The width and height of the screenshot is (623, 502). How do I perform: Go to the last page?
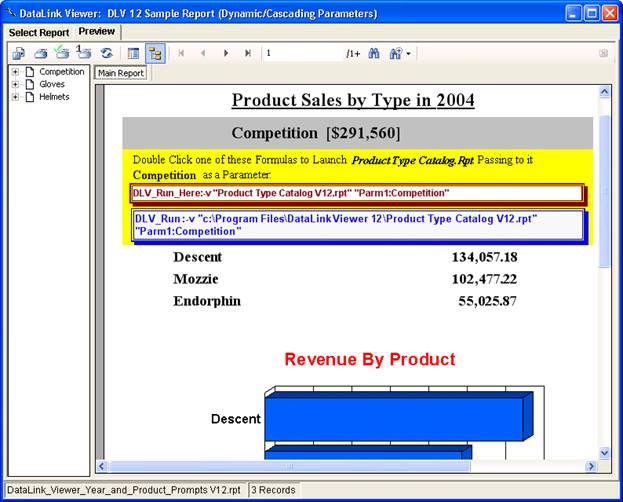(248, 53)
